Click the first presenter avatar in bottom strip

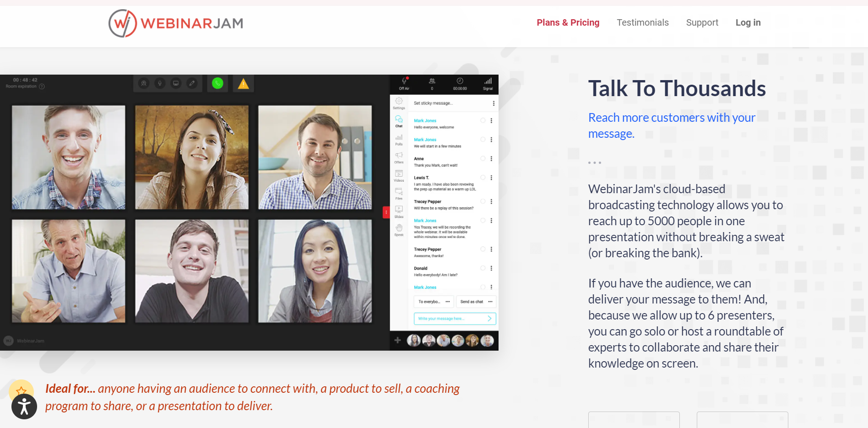coord(414,341)
